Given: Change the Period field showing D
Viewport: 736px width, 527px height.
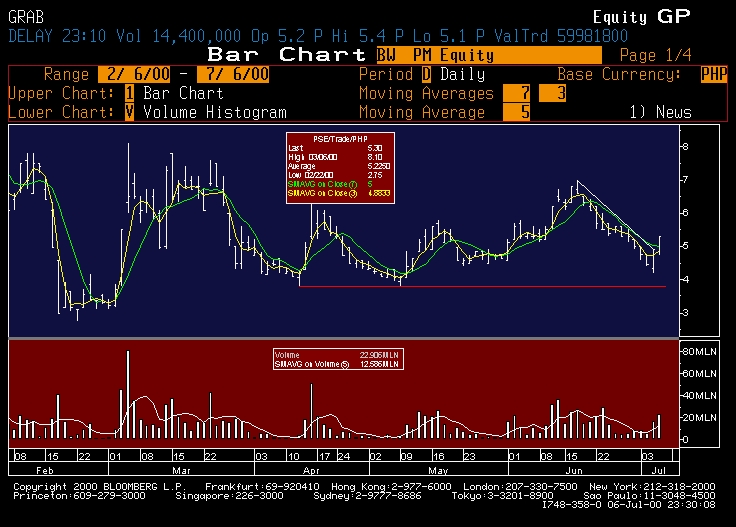Looking at the screenshot, I should click(426, 75).
